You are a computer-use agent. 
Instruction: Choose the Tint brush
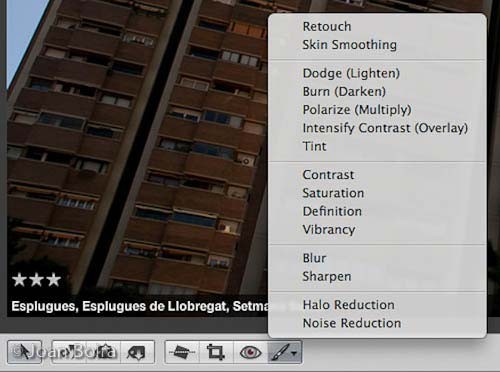click(377, 146)
